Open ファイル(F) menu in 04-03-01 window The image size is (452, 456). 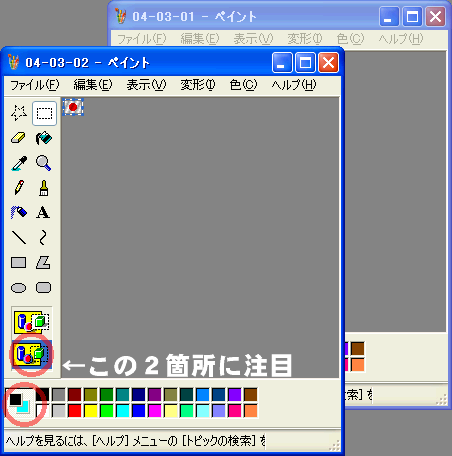tap(142, 39)
